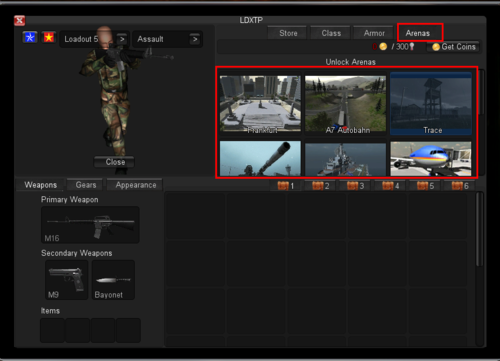The height and width of the screenshot is (361, 500).
Task: Select the warship arena thumbnail
Action: click(x=346, y=158)
